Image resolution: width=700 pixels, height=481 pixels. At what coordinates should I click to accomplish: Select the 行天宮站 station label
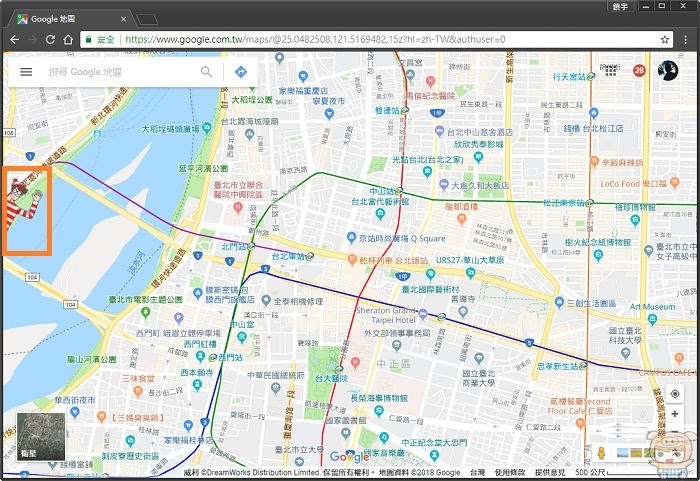click(x=569, y=77)
